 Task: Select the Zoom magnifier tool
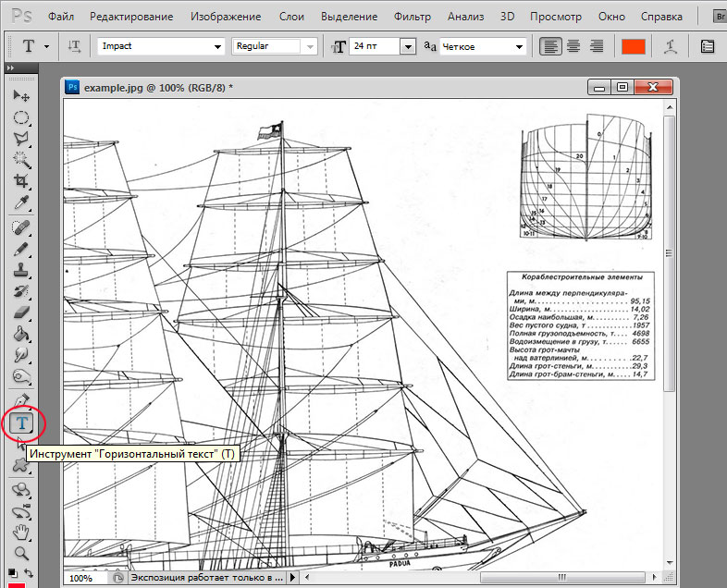point(21,553)
